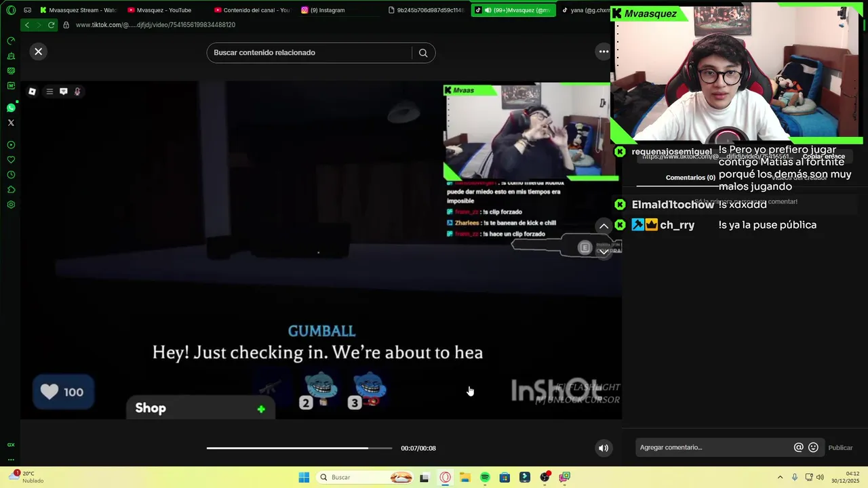Click the GX Corner label in sidebar
The width and height of the screenshot is (868, 488).
[x=11, y=445]
